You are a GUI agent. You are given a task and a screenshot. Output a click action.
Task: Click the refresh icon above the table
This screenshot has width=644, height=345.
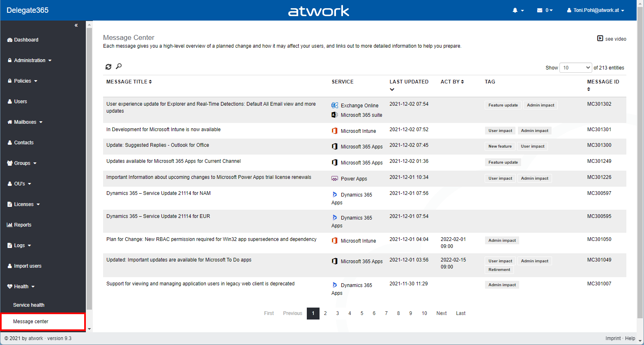tap(108, 67)
